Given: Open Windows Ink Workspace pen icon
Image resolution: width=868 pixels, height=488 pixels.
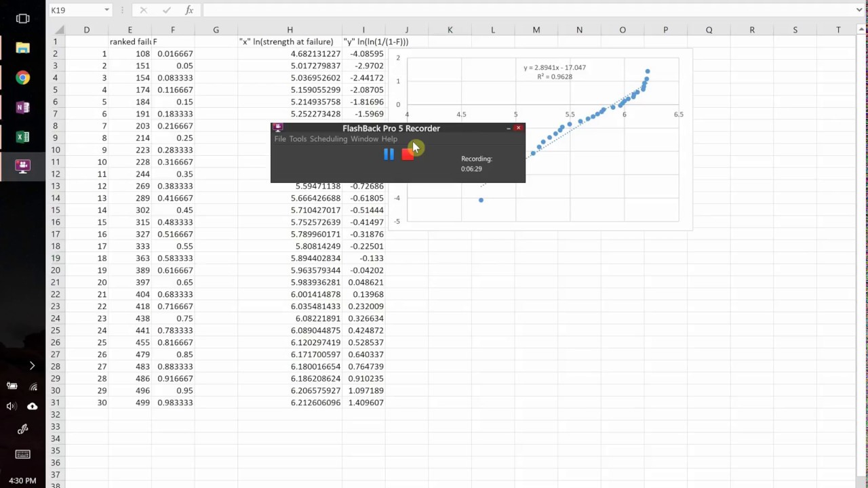Looking at the screenshot, I should pos(22,429).
